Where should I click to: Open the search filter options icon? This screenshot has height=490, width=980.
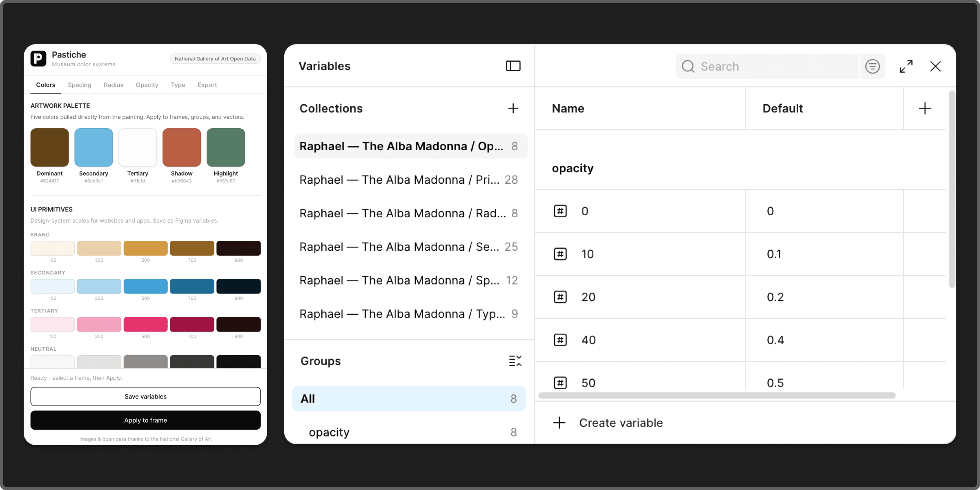872,67
